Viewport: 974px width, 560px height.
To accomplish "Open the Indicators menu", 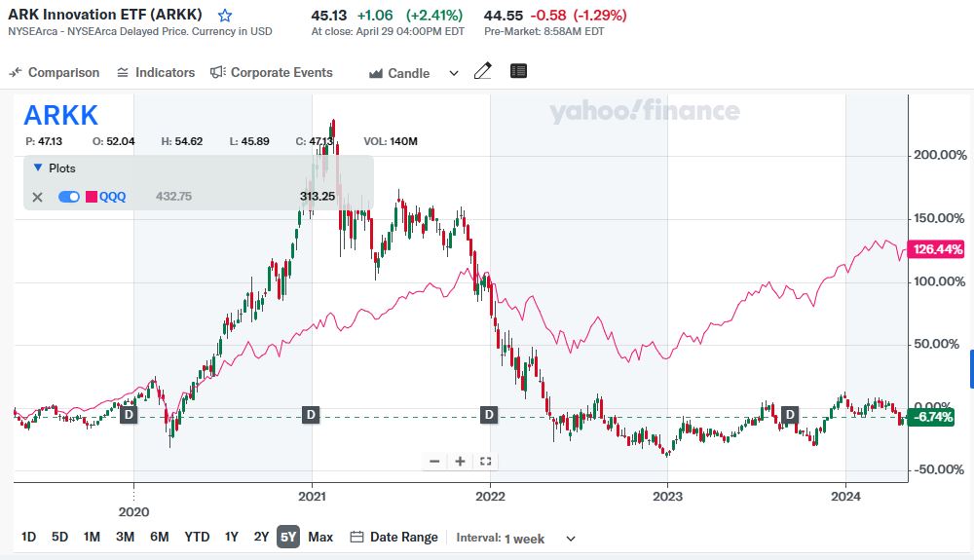I will (x=156, y=73).
